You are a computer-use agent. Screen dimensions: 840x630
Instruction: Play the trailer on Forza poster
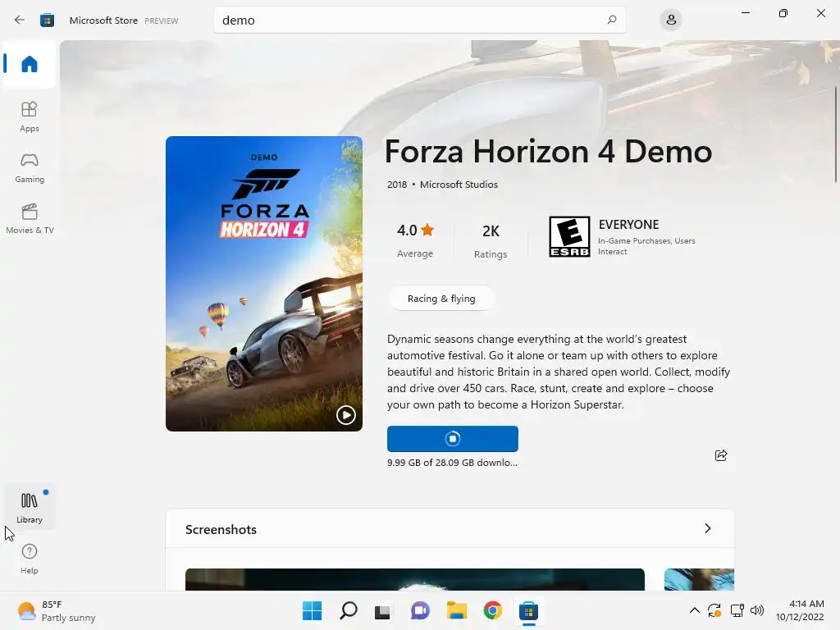tap(345, 414)
